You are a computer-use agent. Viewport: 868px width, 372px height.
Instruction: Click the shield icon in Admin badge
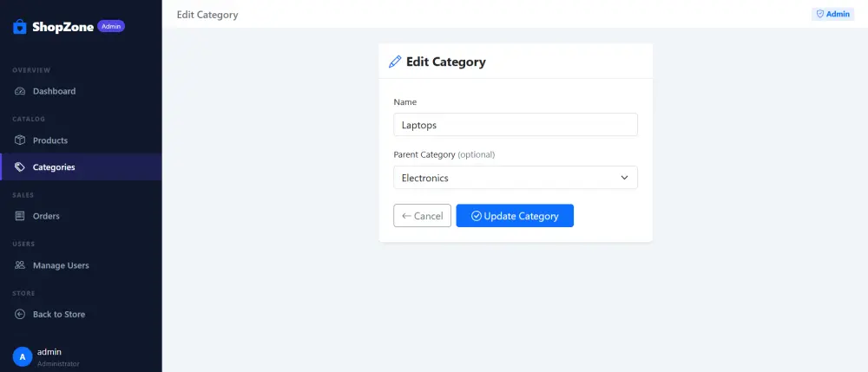click(x=820, y=15)
